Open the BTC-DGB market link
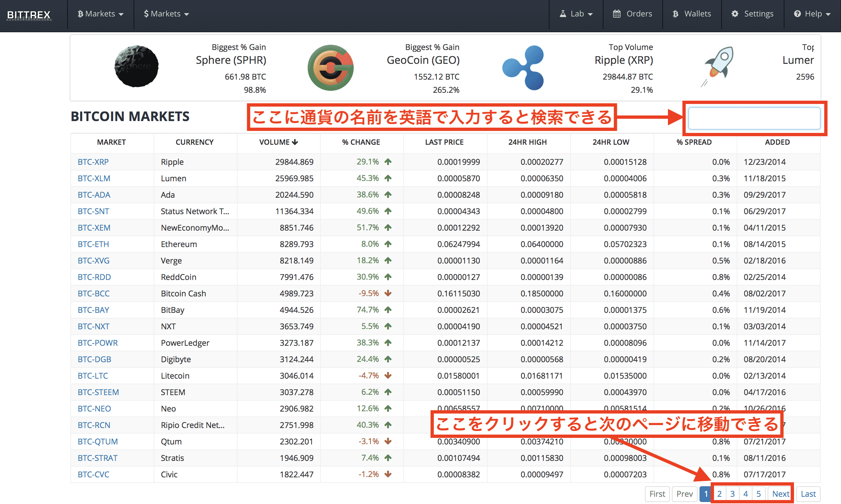Screen dimensions: 841x504 point(94,360)
